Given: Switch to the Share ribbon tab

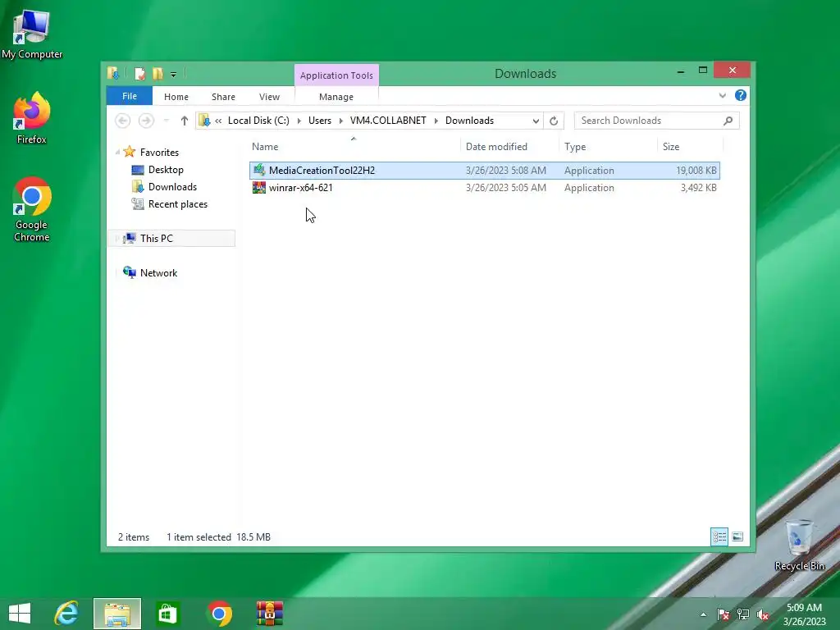Looking at the screenshot, I should pos(223,97).
